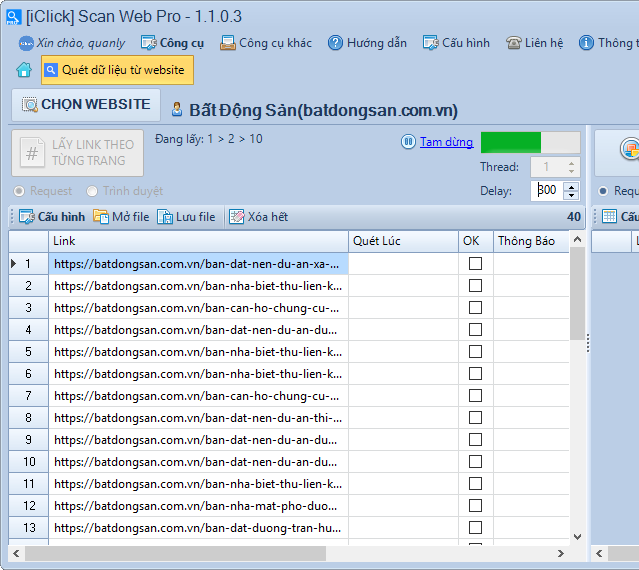Viewport: 639px width, 570px height.
Task: Check the OK box in row 1
Action: pos(475,264)
